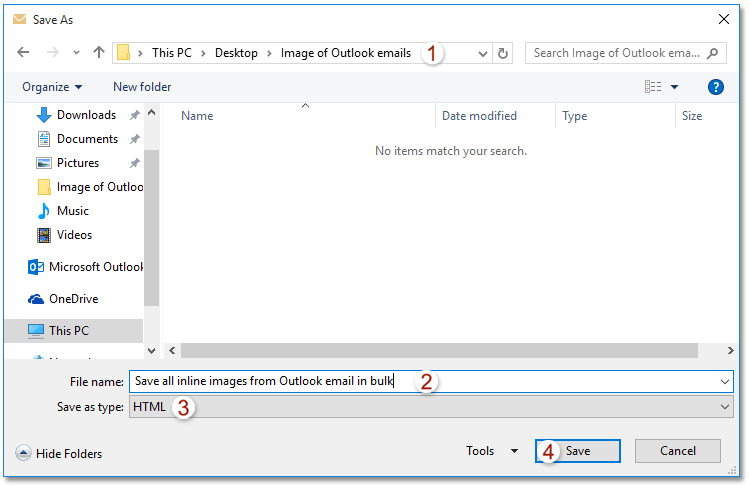The image size is (749, 485).
Task: Select This PC in address breadcrumb
Action: pos(171,53)
